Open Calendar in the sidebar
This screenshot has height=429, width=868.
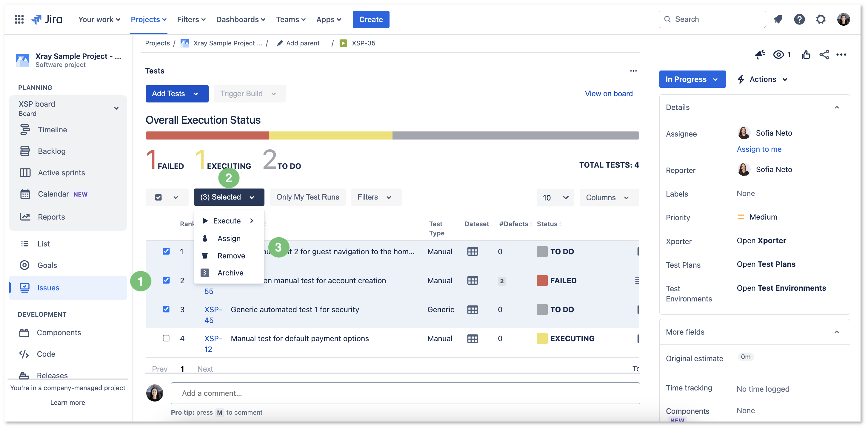[x=53, y=194]
